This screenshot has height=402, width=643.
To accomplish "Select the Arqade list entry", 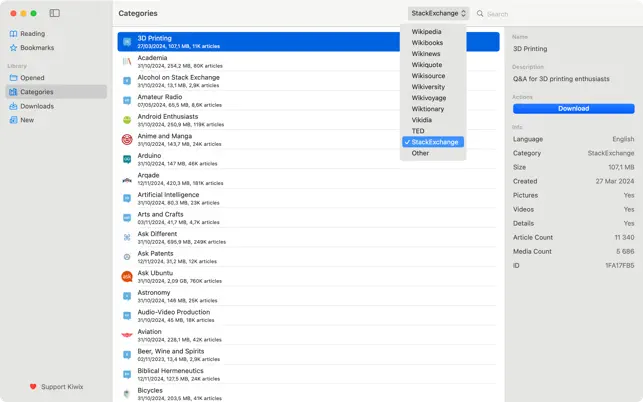I will (x=308, y=179).
